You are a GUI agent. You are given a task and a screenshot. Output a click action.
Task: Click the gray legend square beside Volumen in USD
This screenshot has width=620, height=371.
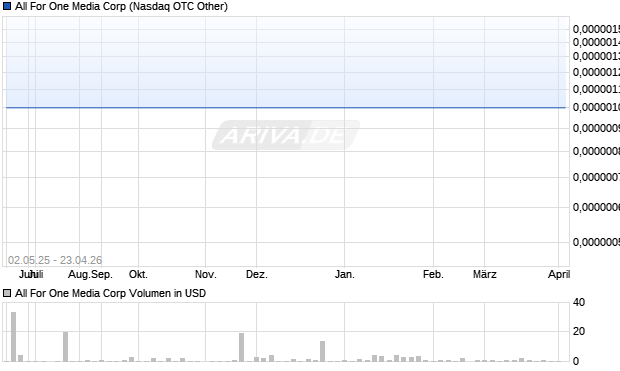click(7, 293)
